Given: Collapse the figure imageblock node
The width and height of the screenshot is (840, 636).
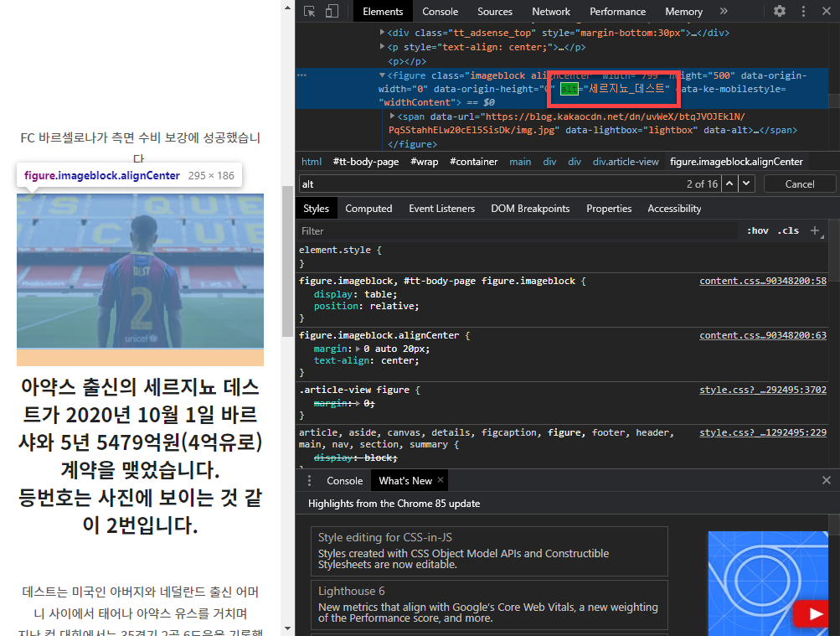Looking at the screenshot, I should [x=382, y=75].
